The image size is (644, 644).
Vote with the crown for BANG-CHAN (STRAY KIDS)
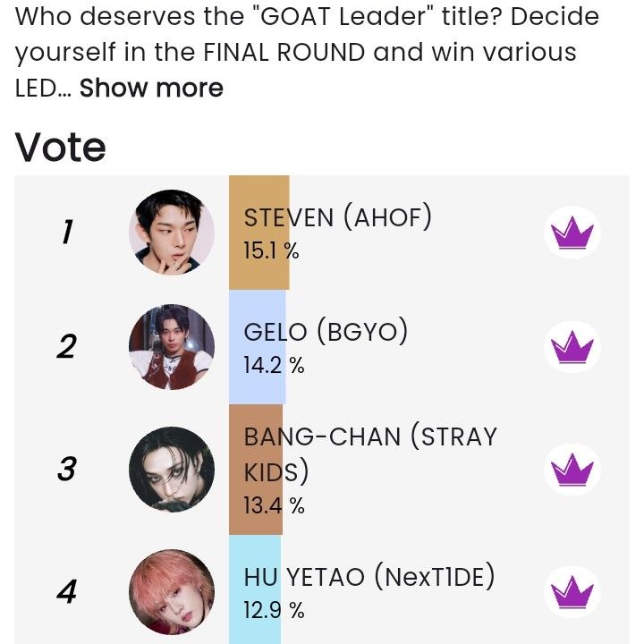[x=572, y=469]
